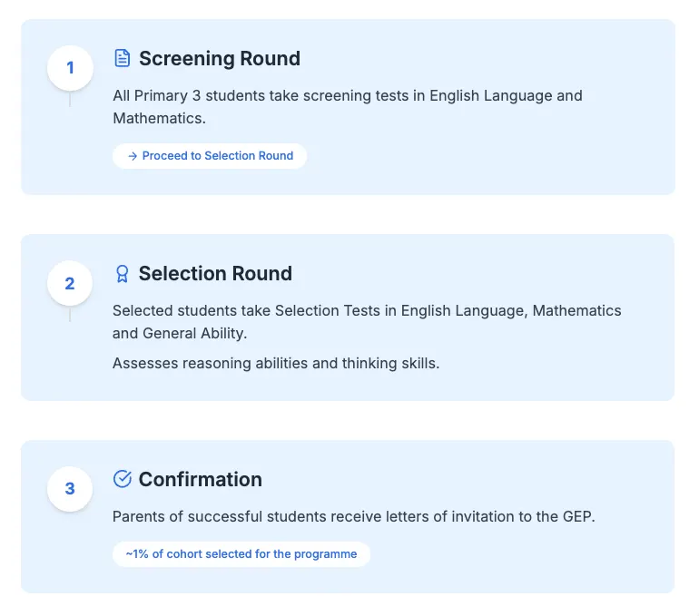Click the document icon beside Screening Round

123,58
